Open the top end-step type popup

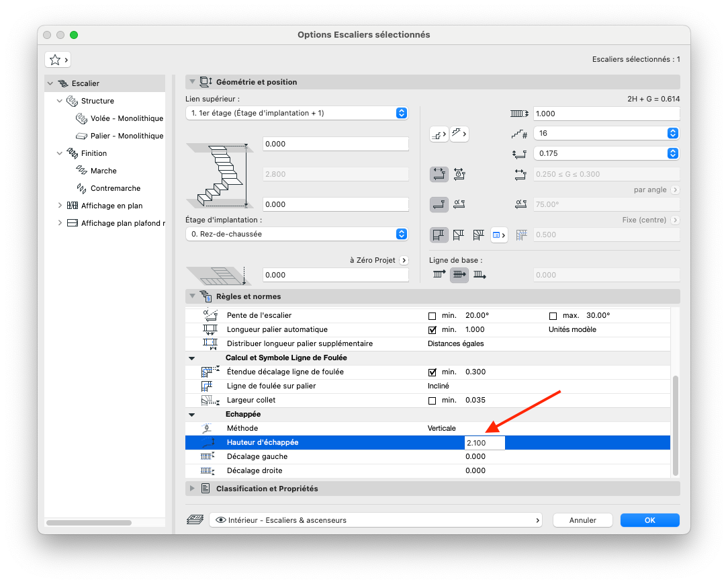click(x=459, y=134)
